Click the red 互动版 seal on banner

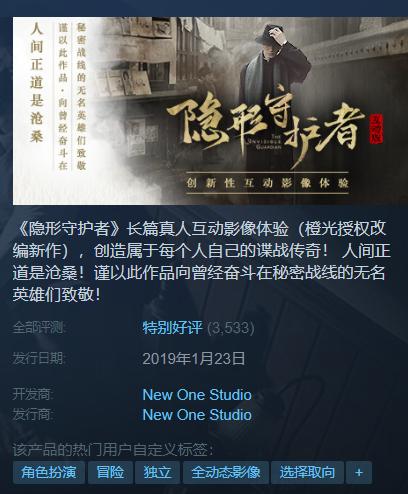tap(377, 129)
